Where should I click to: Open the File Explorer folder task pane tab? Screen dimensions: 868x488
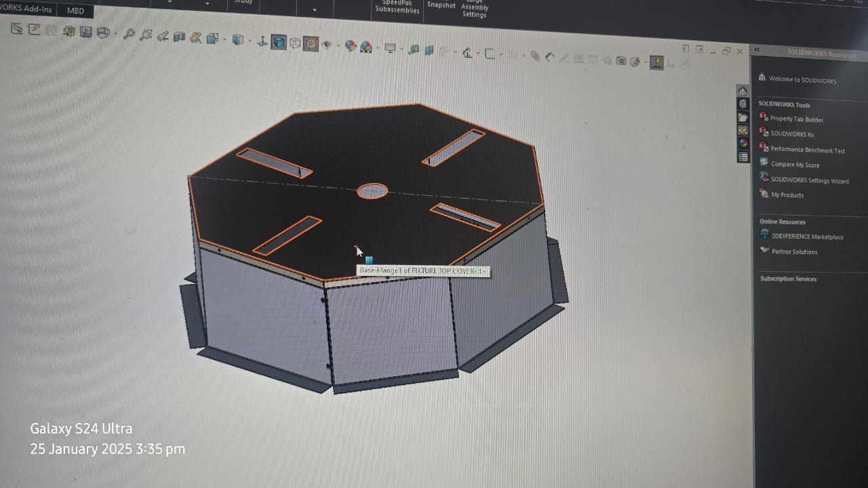743,117
